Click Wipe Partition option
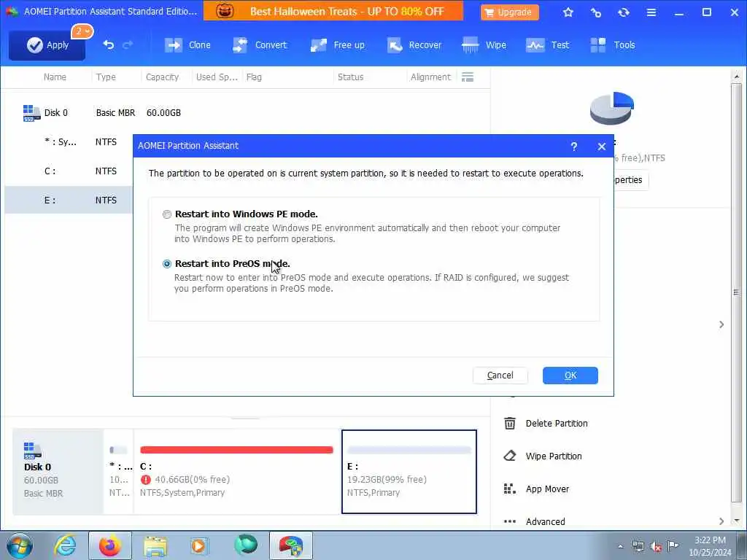 click(x=554, y=456)
